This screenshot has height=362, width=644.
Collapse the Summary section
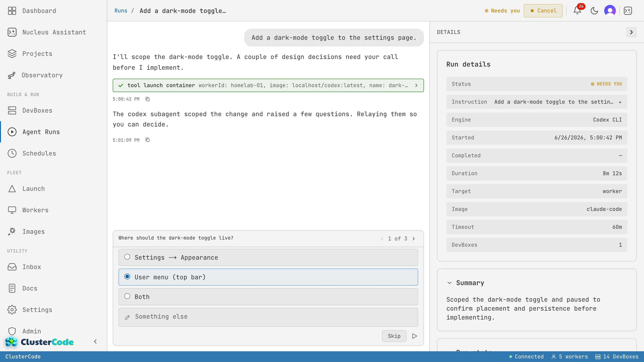point(449,283)
